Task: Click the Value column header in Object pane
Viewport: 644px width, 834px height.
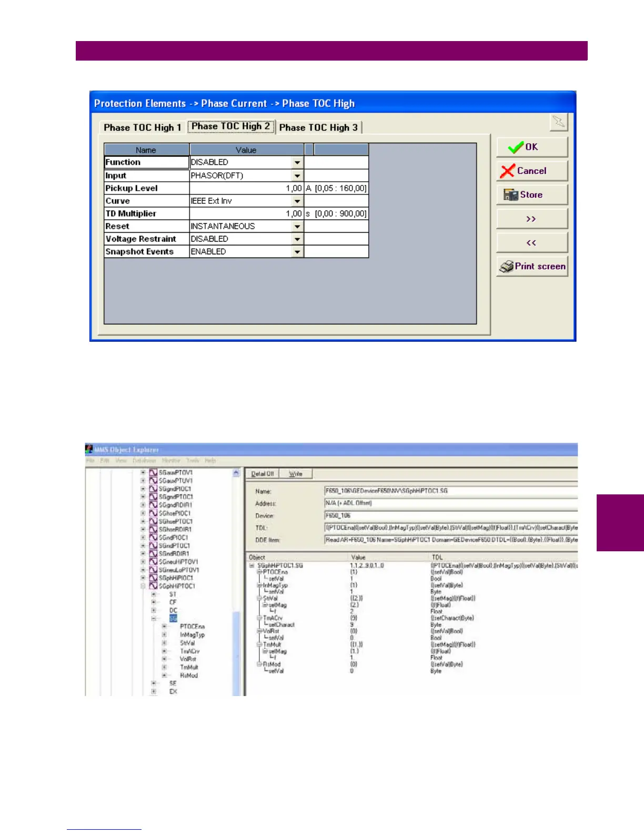Action: coord(388,557)
